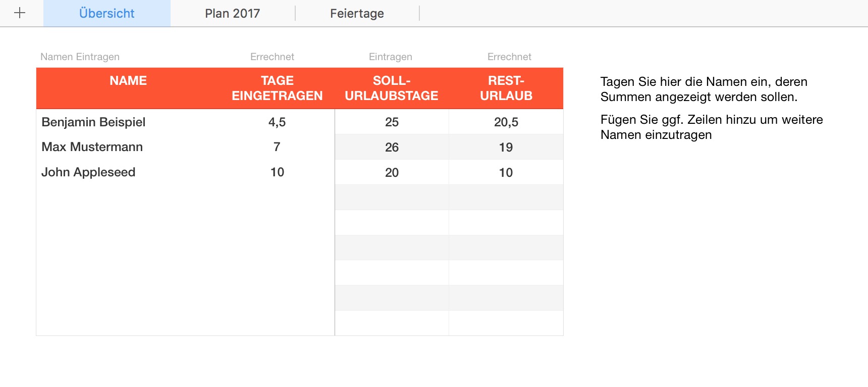Open the Feiertage sheet tab

tap(357, 14)
